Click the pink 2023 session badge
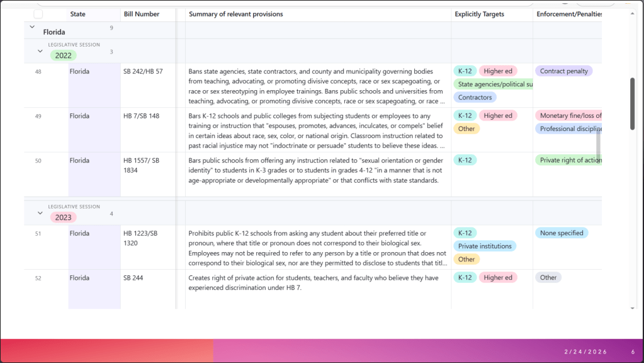The height and width of the screenshot is (363, 644). tap(63, 217)
